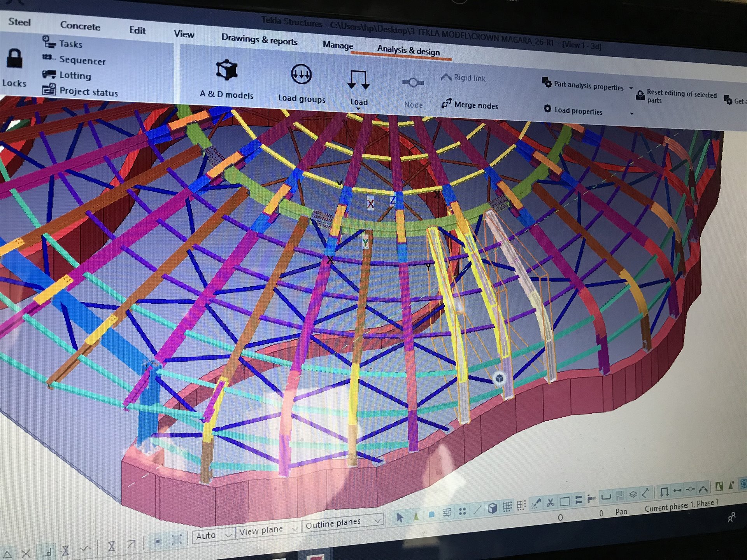Expand the Load button dropdown
This screenshot has height=560, width=747.
[x=358, y=108]
